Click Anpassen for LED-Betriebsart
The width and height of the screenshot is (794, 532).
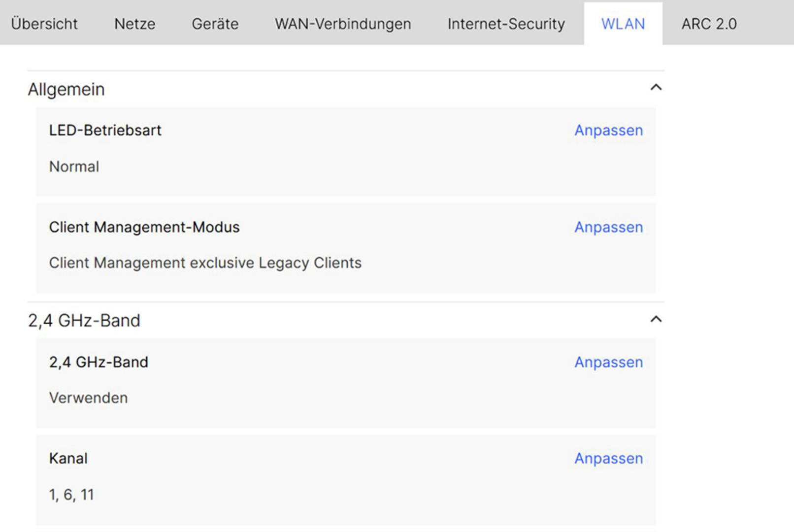click(608, 131)
